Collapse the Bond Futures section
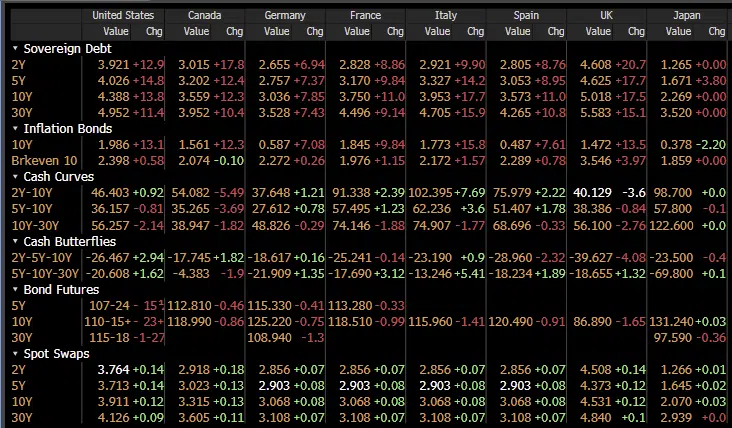The width and height of the screenshot is (732, 428). (x=15, y=290)
